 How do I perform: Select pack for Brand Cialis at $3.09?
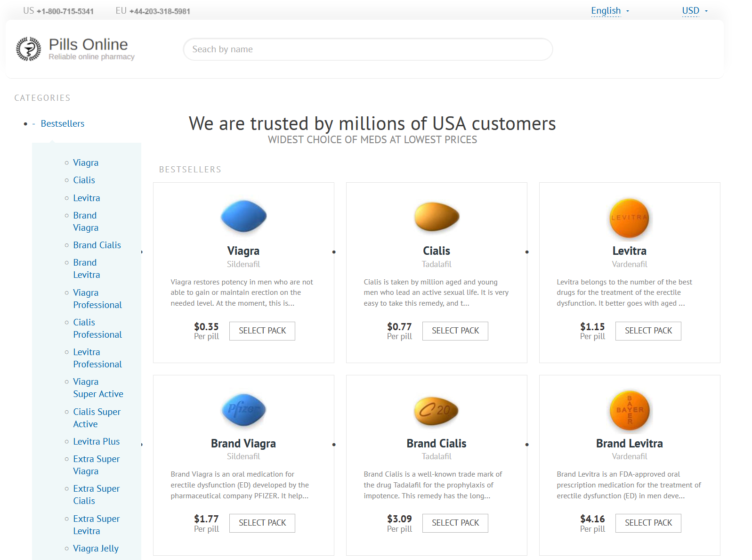(x=455, y=523)
